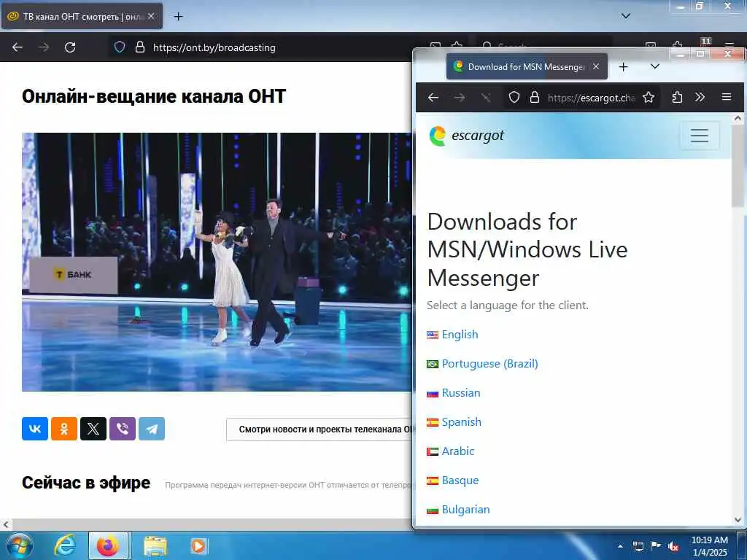Expand the escargot site hamburger menu

[700, 136]
